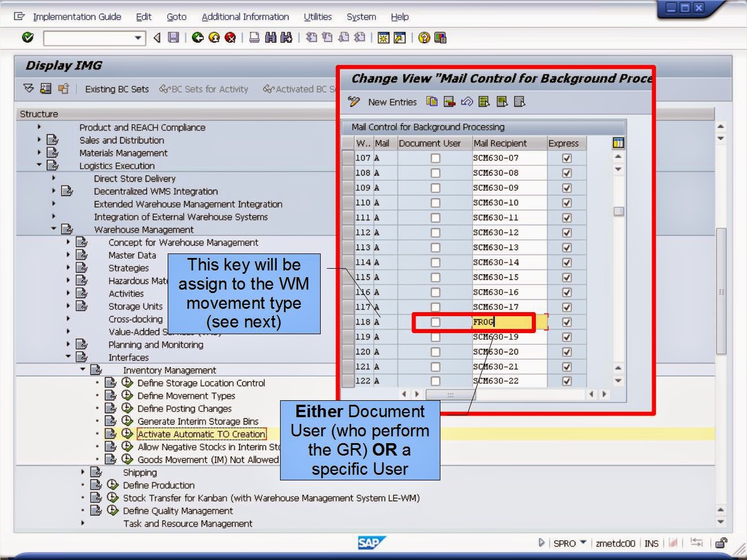Image resolution: width=747 pixels, height=560 pixels.
Task: Click the New Entries button
Action: pos(392,102)
